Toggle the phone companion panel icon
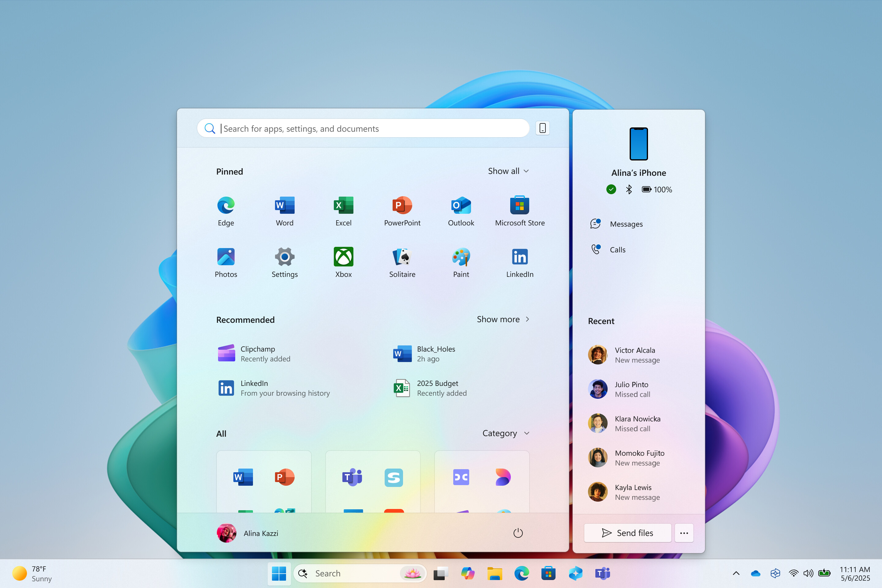This screenshot has width=882, height=588. click(542, 128)
